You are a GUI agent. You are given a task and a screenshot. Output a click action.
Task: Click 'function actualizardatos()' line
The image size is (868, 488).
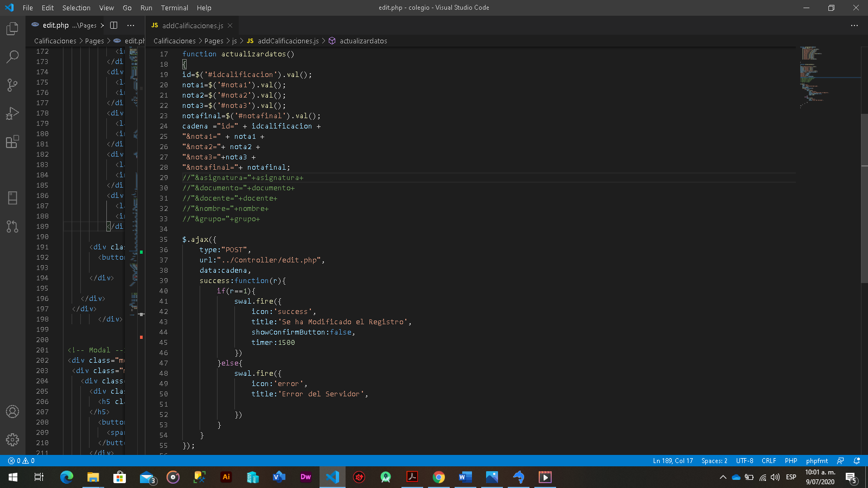click(x=238, y=54)
